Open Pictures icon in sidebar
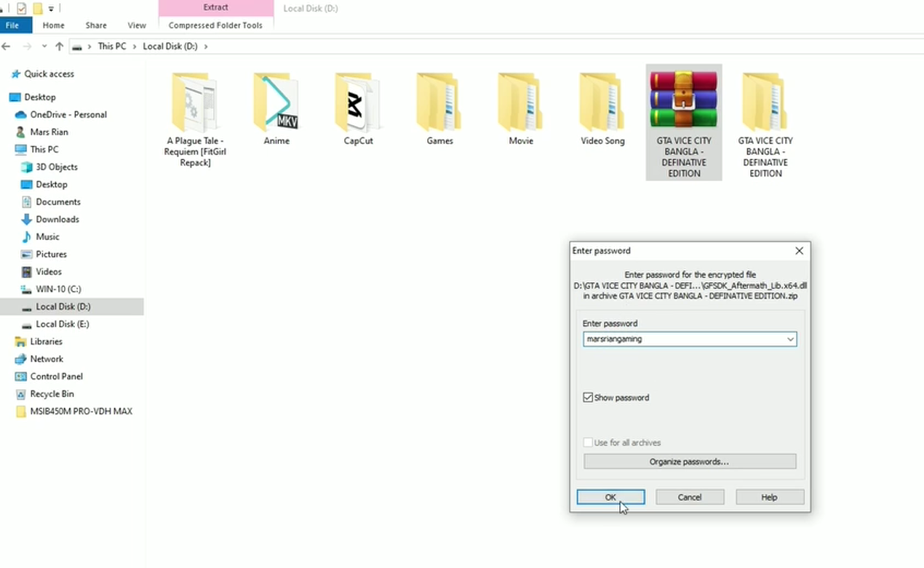 [27, 255]
